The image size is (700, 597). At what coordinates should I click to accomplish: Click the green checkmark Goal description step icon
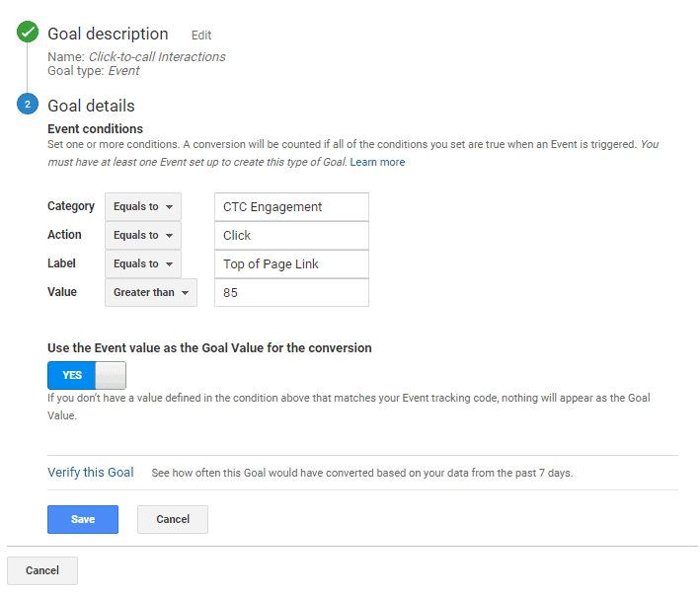click(x=28, y=32)
